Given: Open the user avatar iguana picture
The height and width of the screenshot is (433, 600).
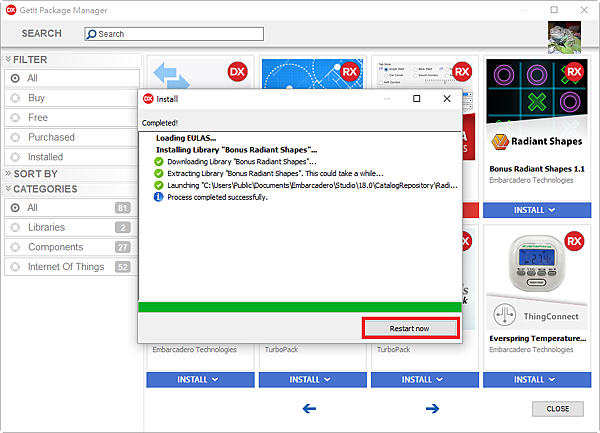Looking at the screenshot, I should click(564, 37).
